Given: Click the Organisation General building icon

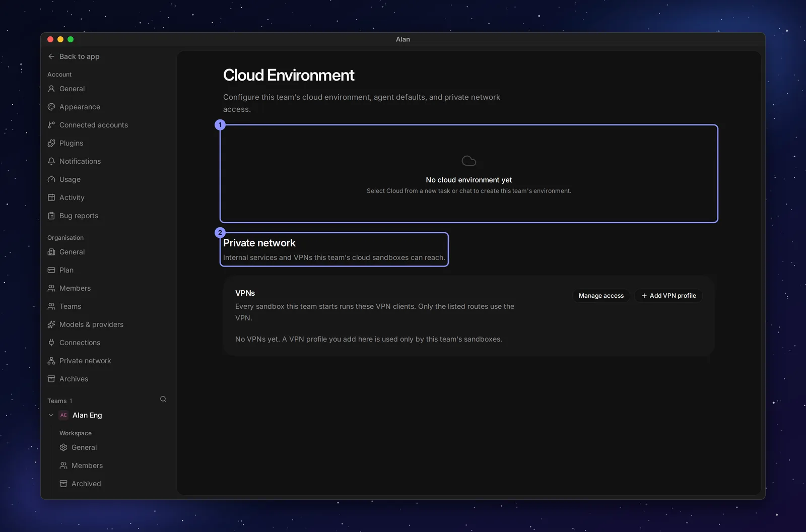Looking at the screenshot, I should 51,252.
